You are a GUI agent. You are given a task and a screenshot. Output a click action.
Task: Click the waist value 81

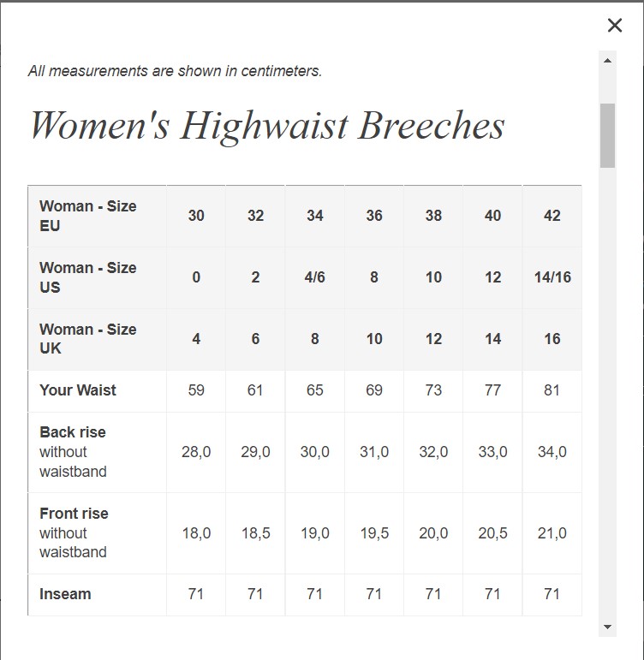(552, 390)
